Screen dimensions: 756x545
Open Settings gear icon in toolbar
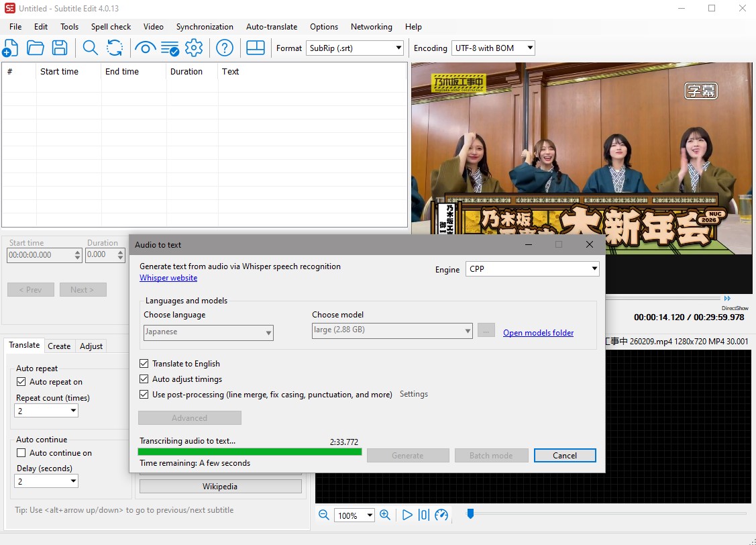[x=194, y=48]
